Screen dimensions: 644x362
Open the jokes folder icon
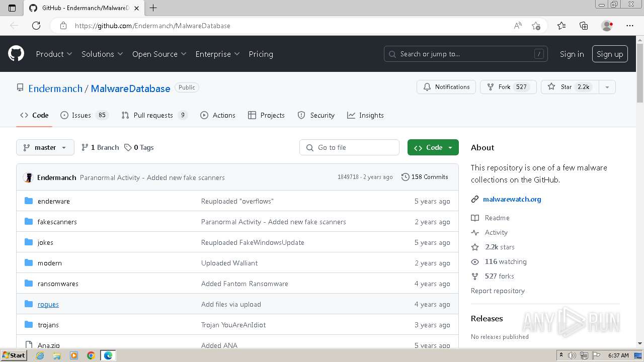29,242
